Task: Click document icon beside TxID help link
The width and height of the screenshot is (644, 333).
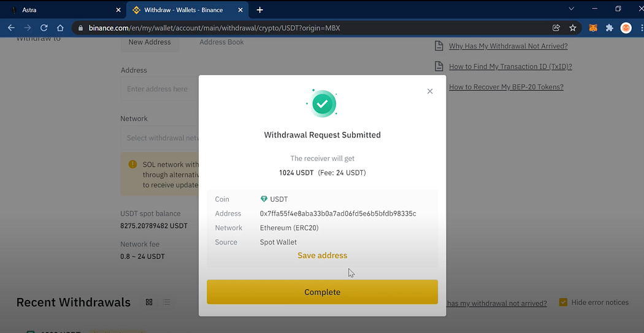Action: tap(439, 66)
